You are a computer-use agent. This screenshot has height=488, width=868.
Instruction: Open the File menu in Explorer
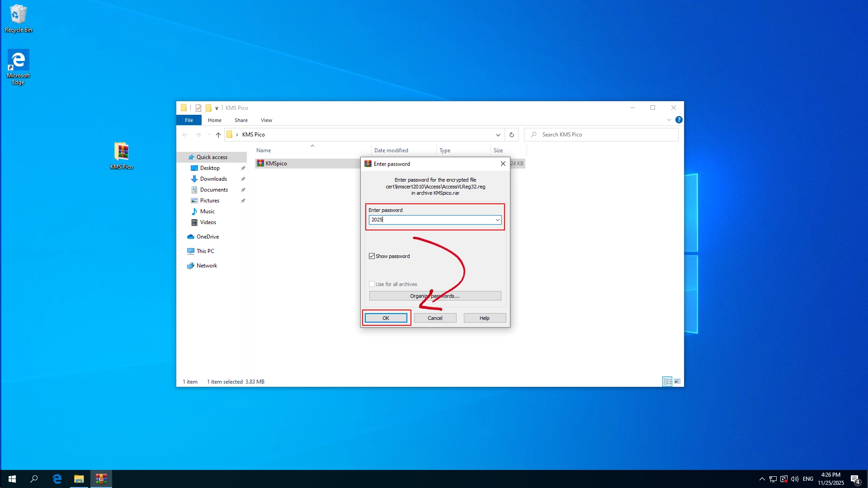(x=189, y=120)
